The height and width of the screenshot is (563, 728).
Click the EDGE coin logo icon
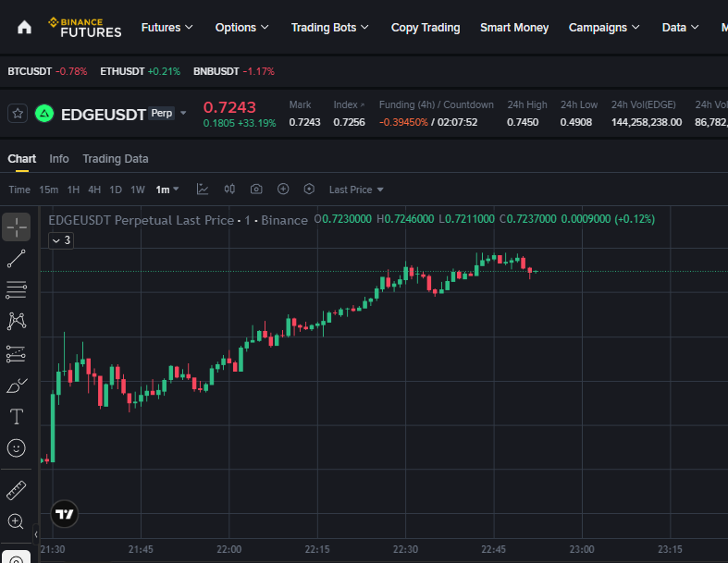tap(44, 114)
